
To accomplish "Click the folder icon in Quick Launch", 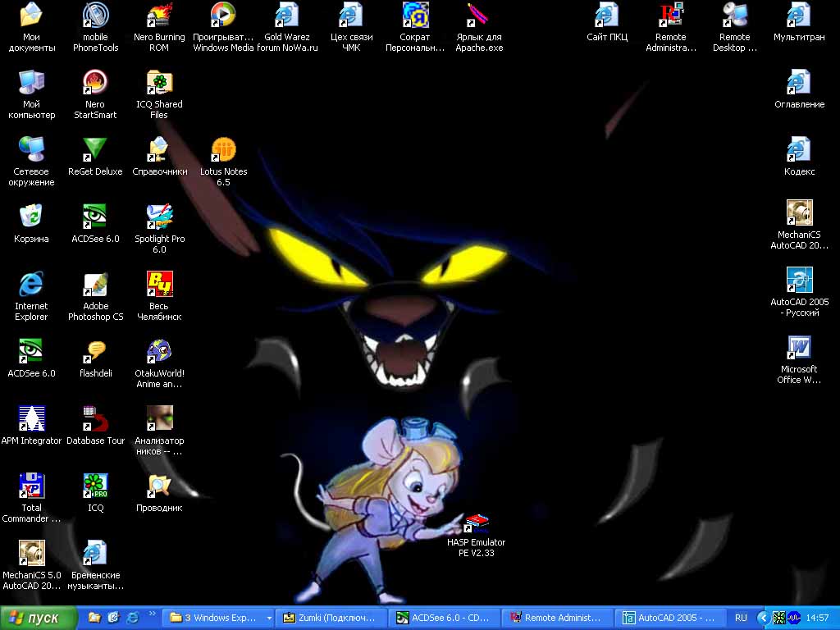I will [94, 618].
